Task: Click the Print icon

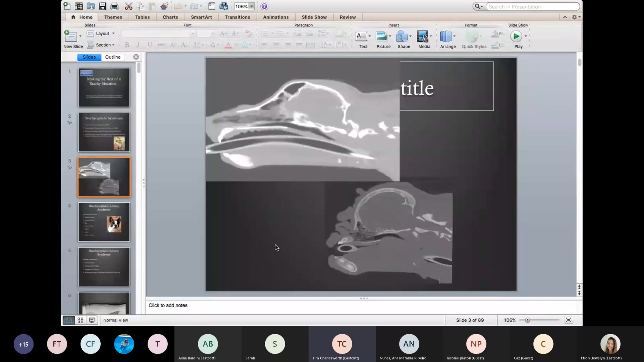Action: click(114, 6)
